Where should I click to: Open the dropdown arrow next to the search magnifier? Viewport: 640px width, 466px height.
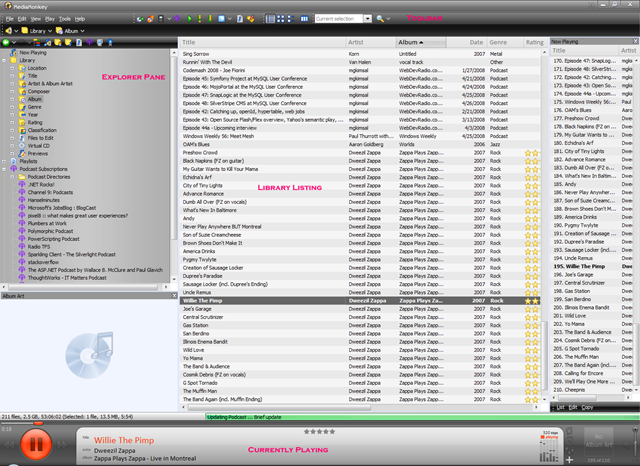388,19
